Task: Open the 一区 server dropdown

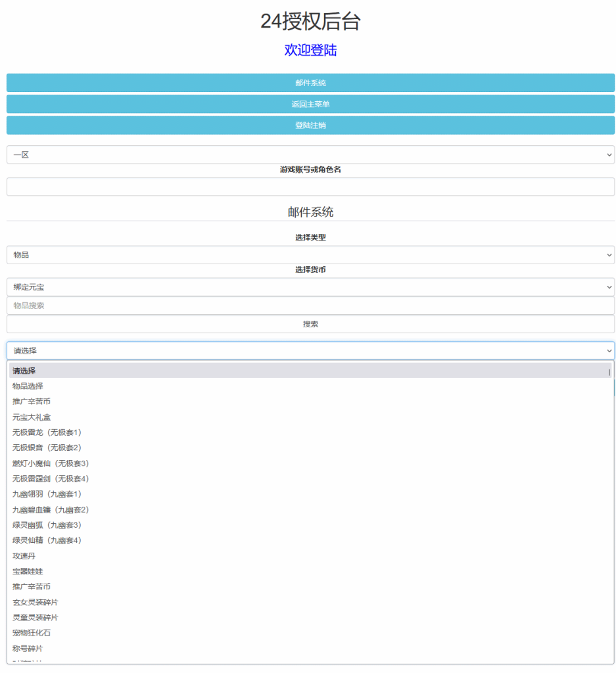Action: pyautogui.click(x=310, y=155)
